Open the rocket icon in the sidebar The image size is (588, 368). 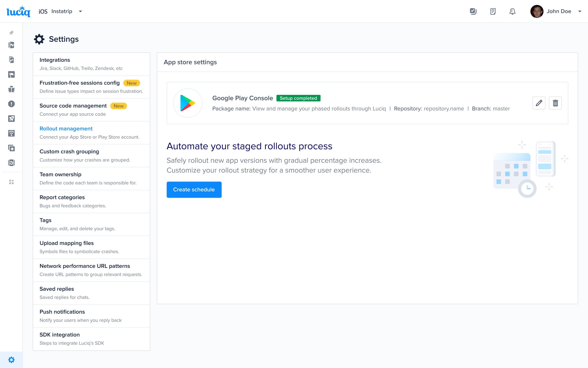click(11, 119)
